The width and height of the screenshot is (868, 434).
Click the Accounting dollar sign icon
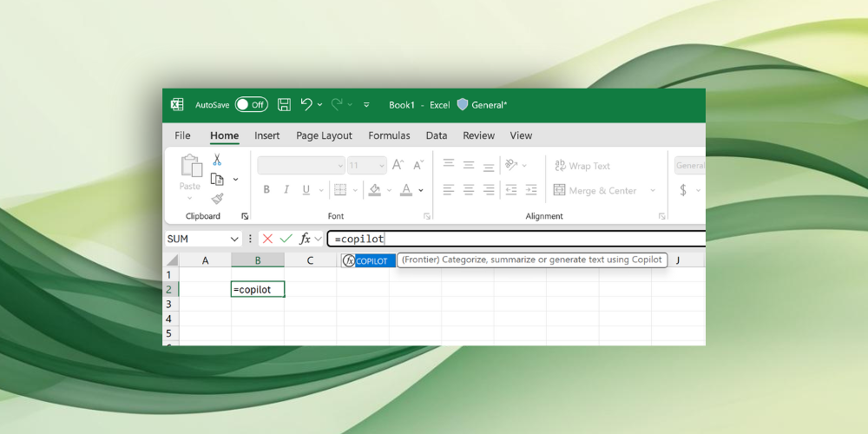(x=683, y=190)
